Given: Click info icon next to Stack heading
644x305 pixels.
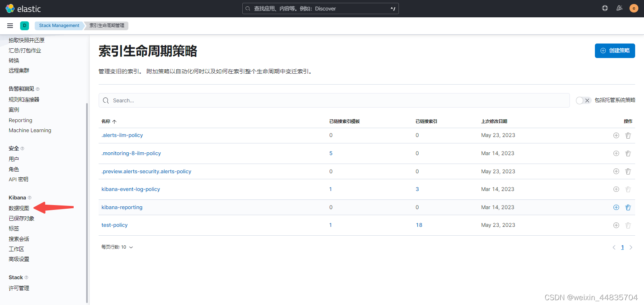Looking at the screenshot, I should tap(27, 278).
